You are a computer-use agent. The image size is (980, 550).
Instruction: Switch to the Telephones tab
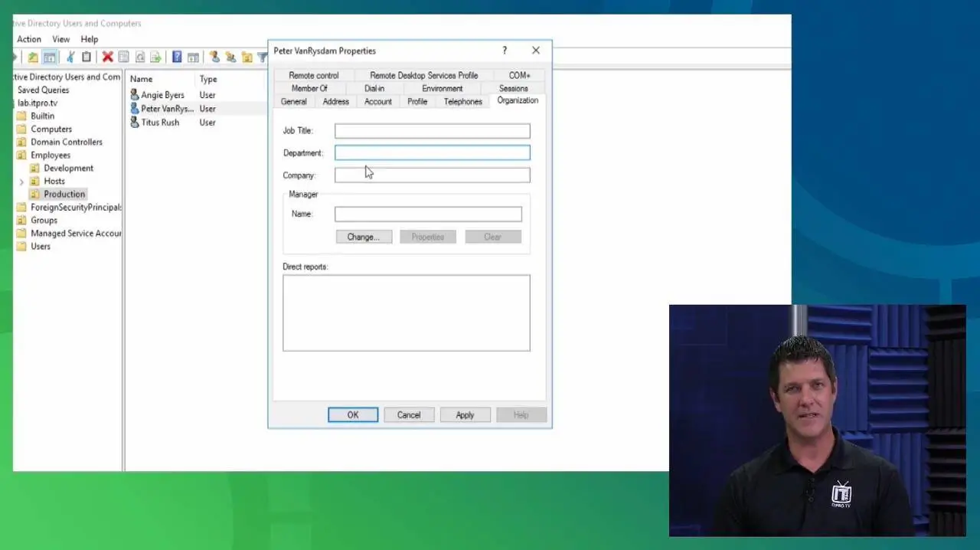click(x=463, y=101)
